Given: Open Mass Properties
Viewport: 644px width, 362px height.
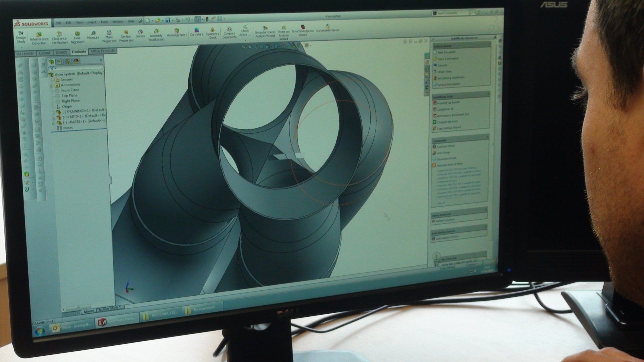Looking at the screenshot, I should (x=109, y=37).
